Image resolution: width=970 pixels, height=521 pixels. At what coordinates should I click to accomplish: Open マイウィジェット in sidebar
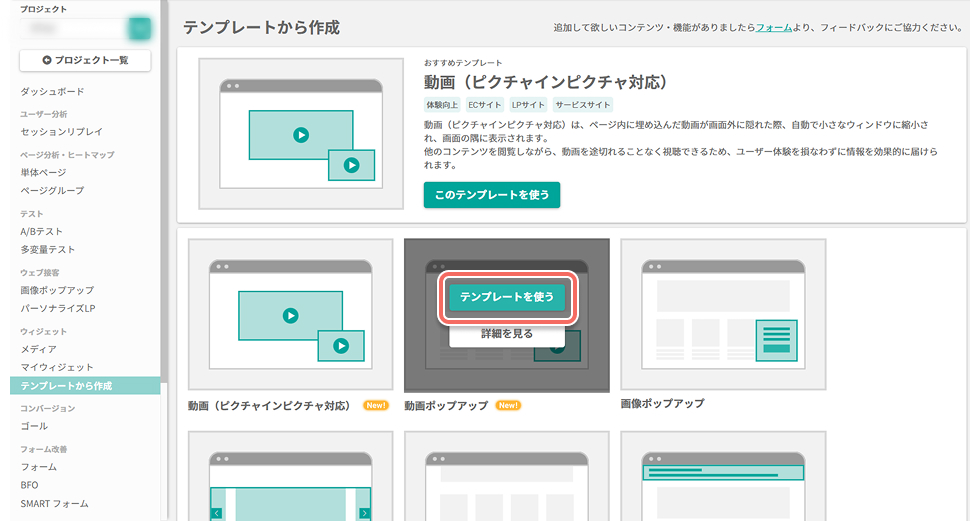click(57, 367)
